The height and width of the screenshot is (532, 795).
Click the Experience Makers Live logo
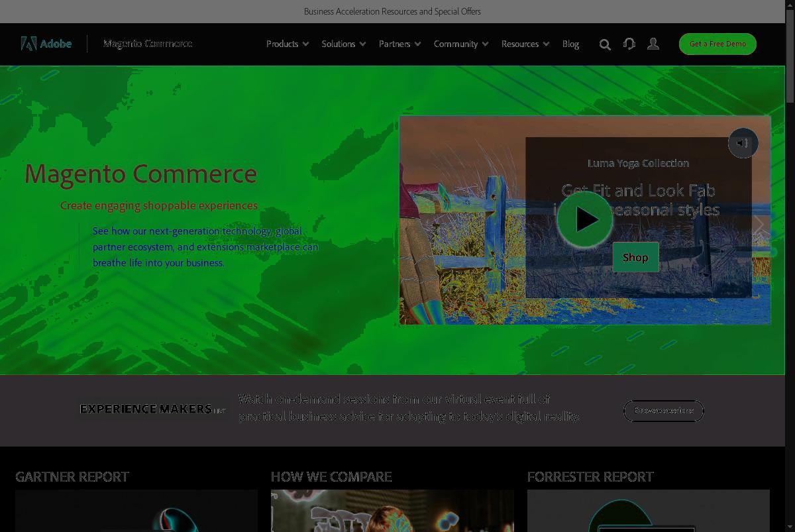tap(152, 409)
